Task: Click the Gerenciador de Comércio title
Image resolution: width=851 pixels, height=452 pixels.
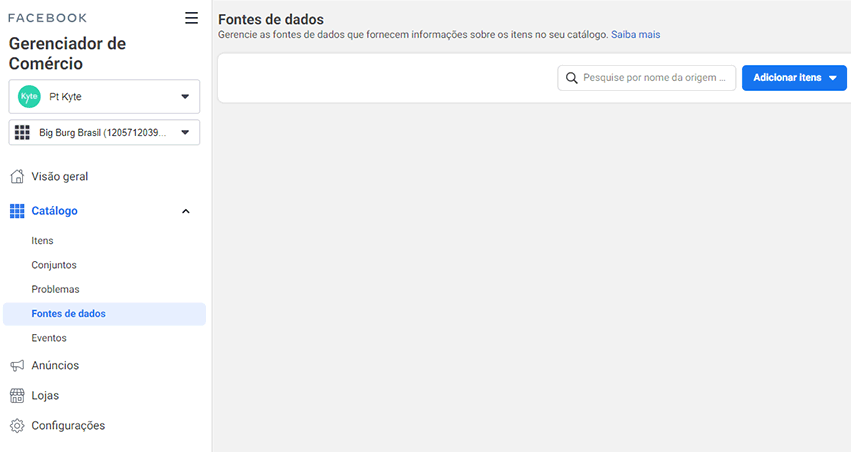Action: [x=67, y=53]
